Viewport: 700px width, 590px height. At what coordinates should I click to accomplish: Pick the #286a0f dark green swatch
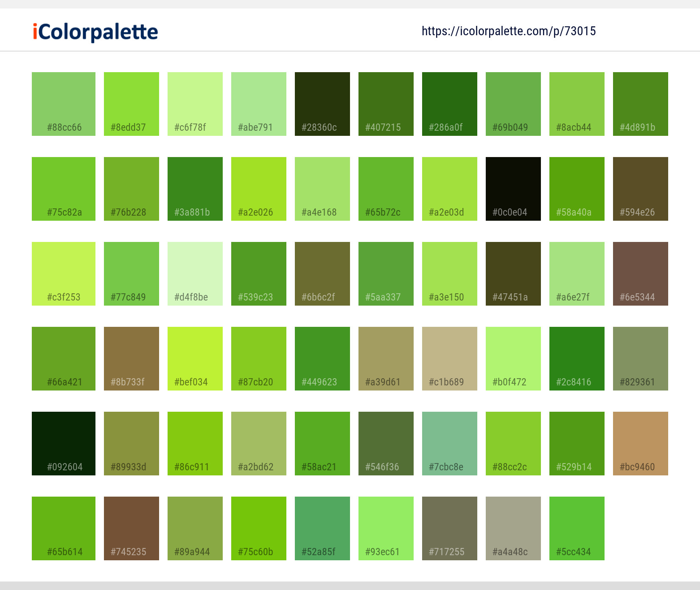450,104
